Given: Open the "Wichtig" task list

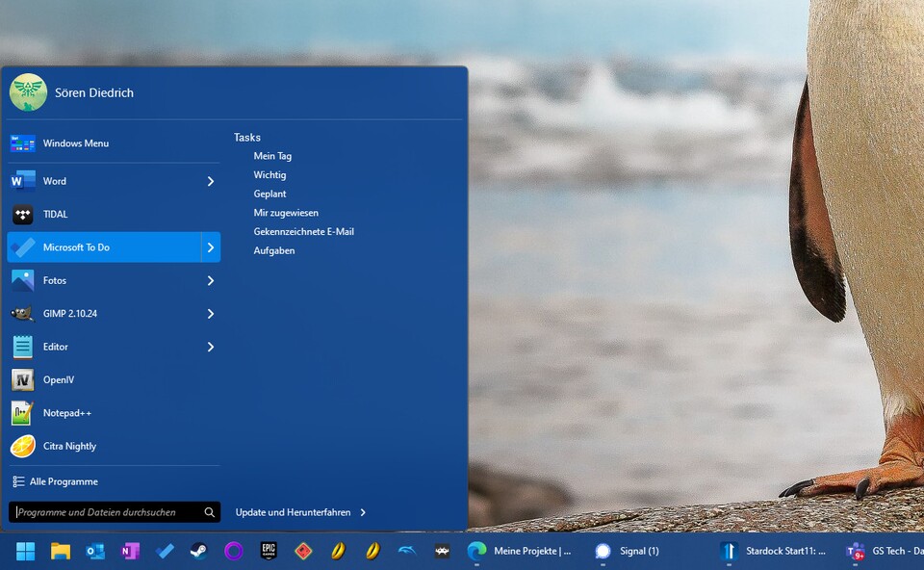Looking at the screenshot, I should [269, 174].
